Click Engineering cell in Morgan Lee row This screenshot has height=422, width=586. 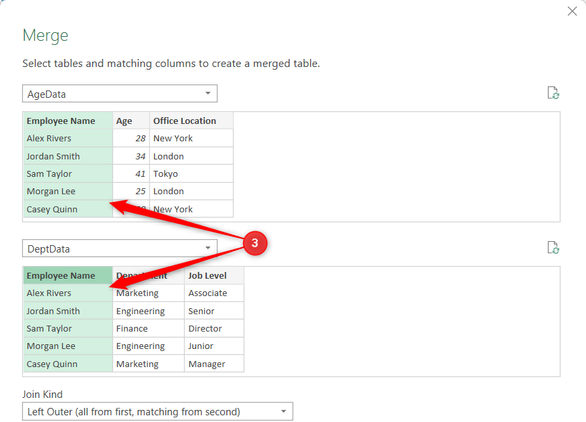(x=148, y=346)
